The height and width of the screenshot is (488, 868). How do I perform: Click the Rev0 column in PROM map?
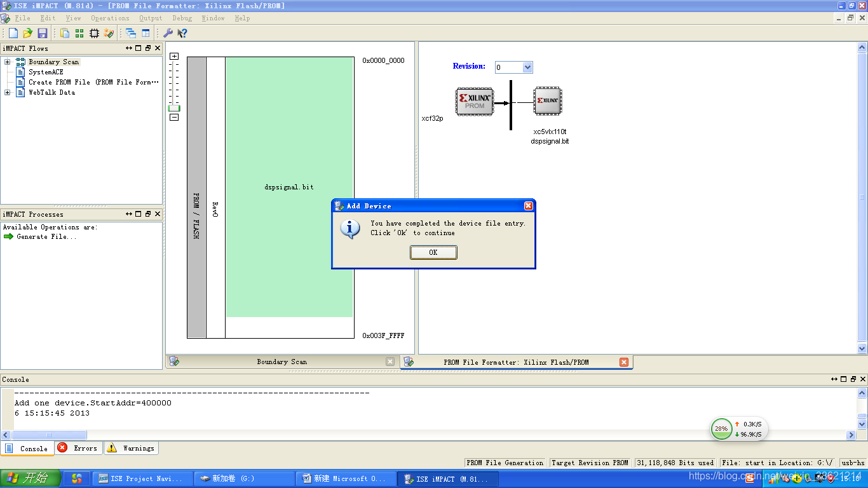[x=215, y=197]
